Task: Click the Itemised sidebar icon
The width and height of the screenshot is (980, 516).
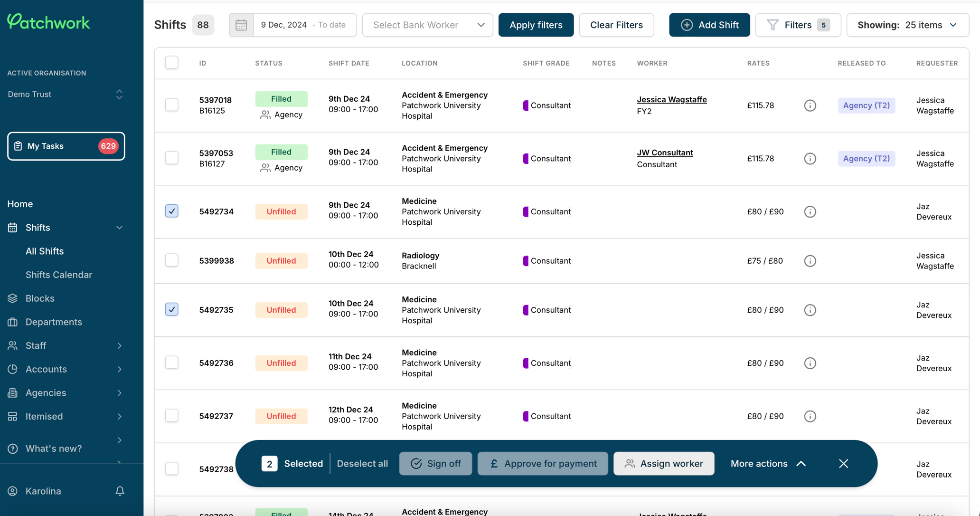Action: point(13,416)
